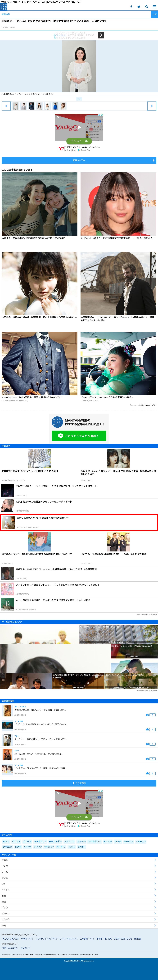
Task: Go to next photo with right arrow
Action: click(x=152, y=106)
